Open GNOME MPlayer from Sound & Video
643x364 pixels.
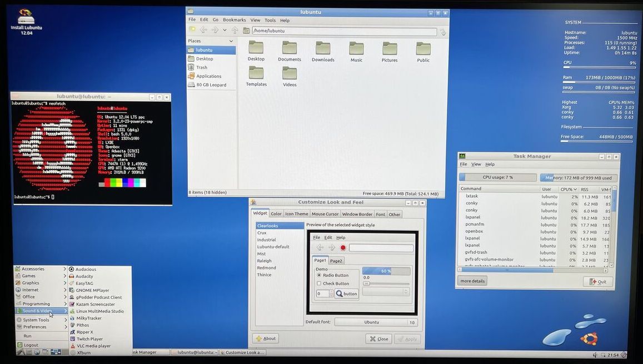tap(92, 290)
